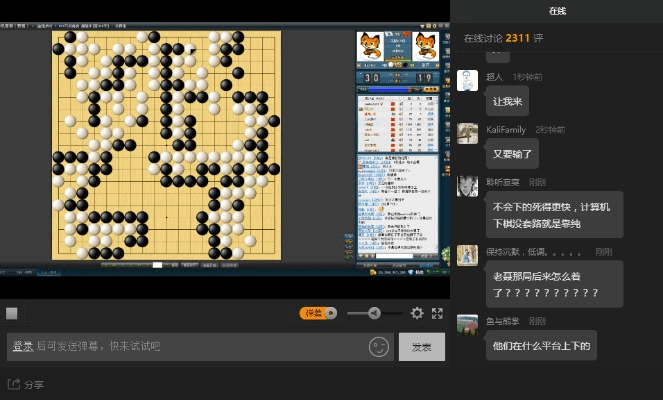
Task: Open KaliFamily's avatar in chat
Action: click(x=467, y=133)
